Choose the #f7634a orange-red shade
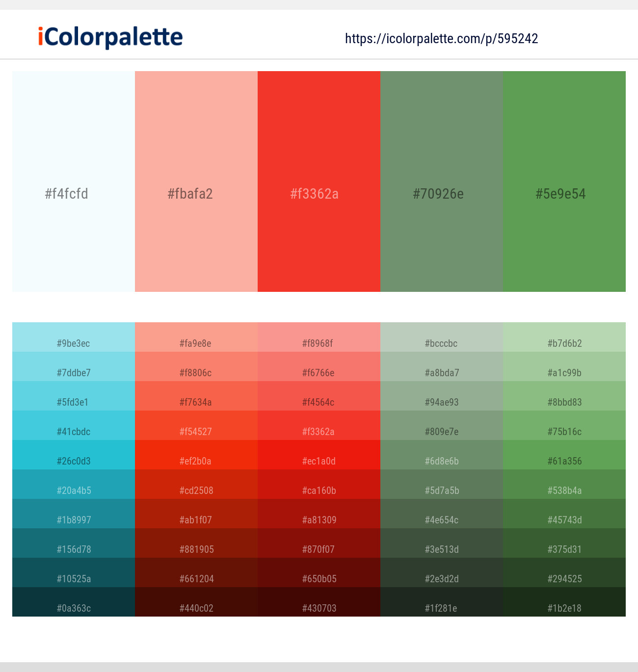638x672 pixels. coord(196,396)
